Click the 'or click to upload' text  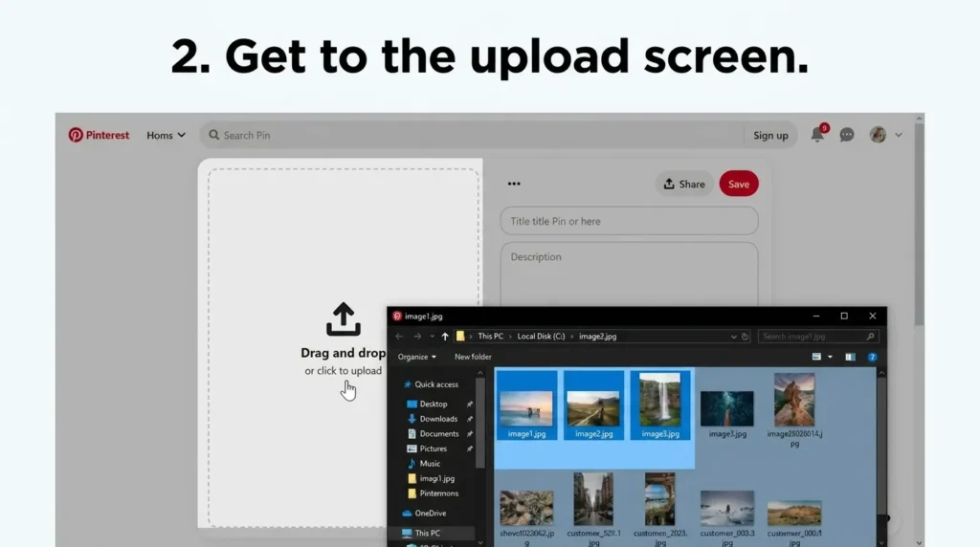[344, 371]
